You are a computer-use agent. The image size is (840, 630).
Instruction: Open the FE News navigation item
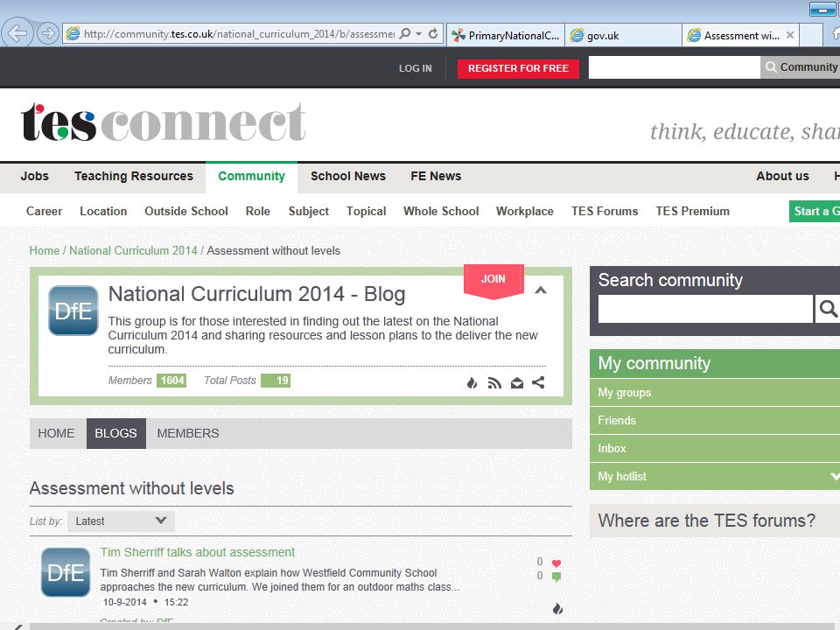click(x=436, y=176)
